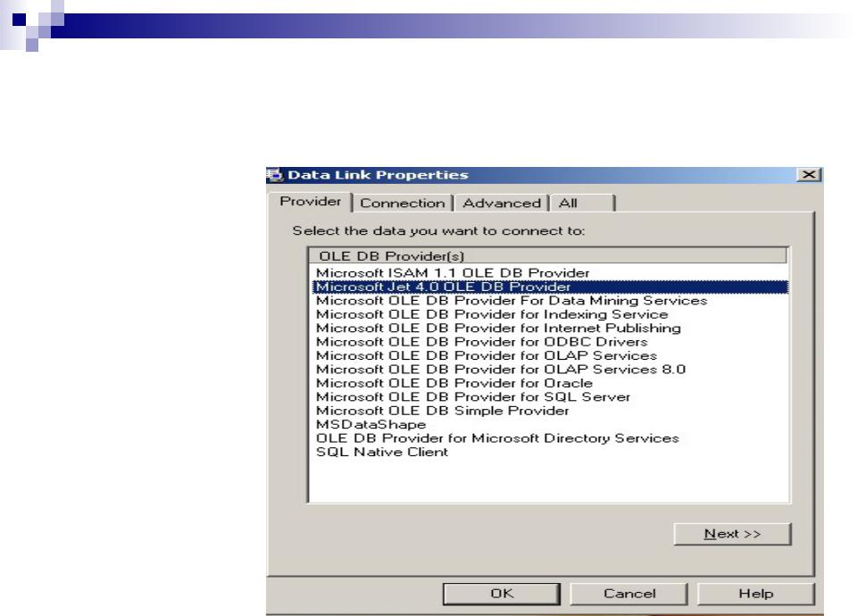857x616 pixels.
Task: Click the Cancel button
Action: click(629, 594)
